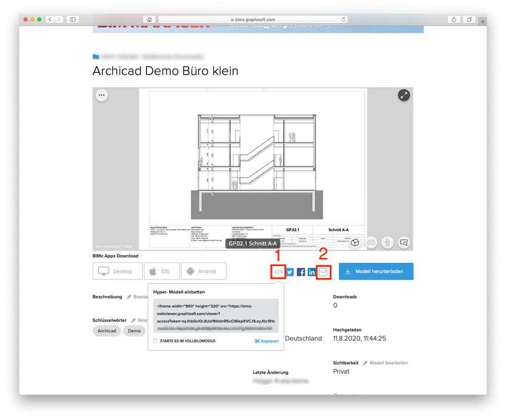Show all Safari tabs overview
The width and height of the screenshot is (506, 420).
pyautogui.click(x=469, y=19)
